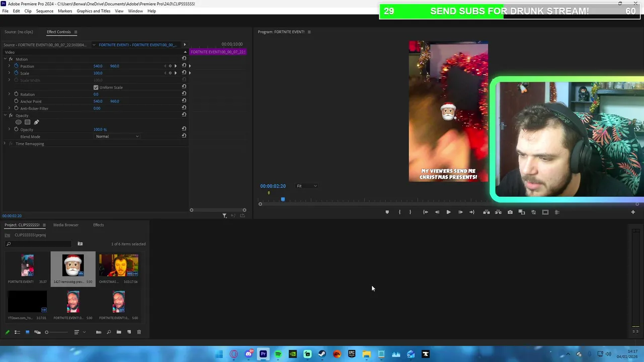The height and width of the screenshot is (362, 644).
Task: Step forward one frame
Action: coord(460,212)
